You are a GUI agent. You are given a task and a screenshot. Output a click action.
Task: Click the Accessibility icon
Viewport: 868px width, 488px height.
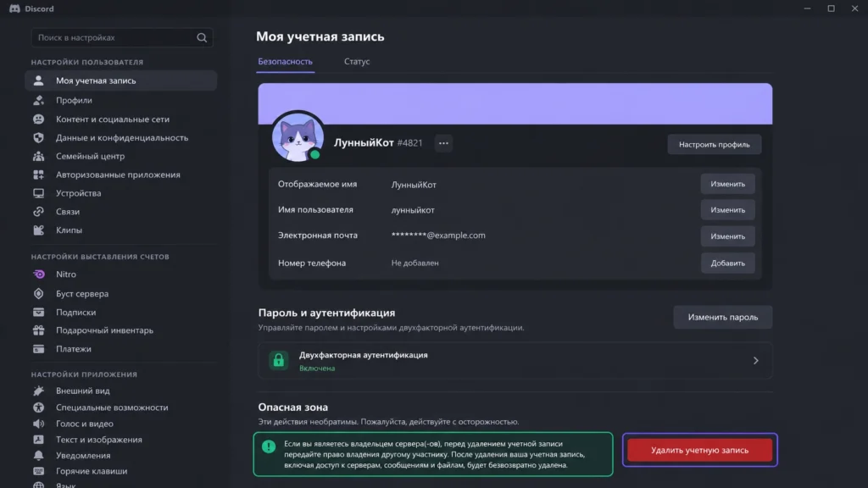click(38, 408)
